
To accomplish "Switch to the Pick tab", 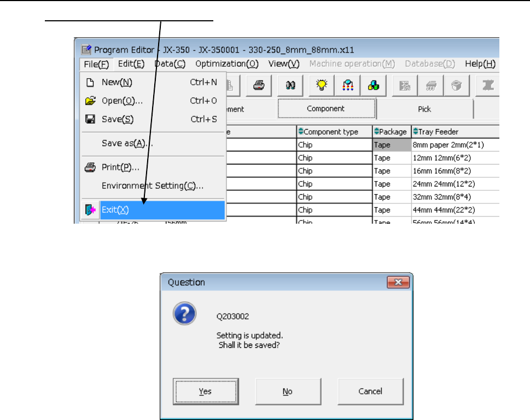I will pos(424,109).
